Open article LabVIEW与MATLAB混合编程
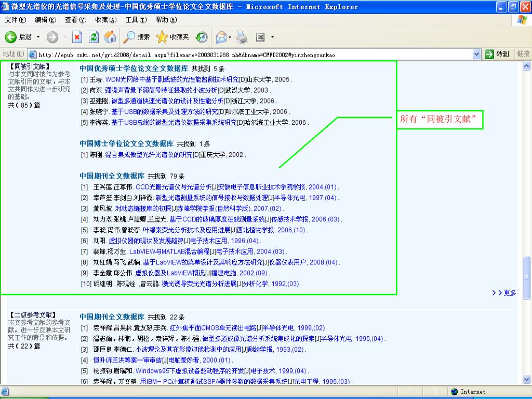This screenshot has width=532, height=399. 169,251
